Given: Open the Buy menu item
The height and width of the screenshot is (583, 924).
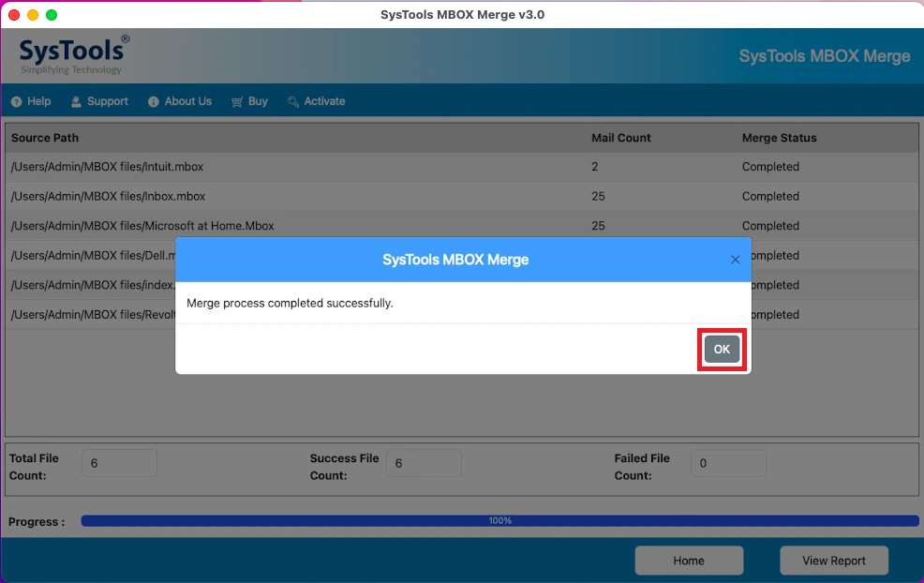Looking at the screenshot, I should tap(249, 101).
